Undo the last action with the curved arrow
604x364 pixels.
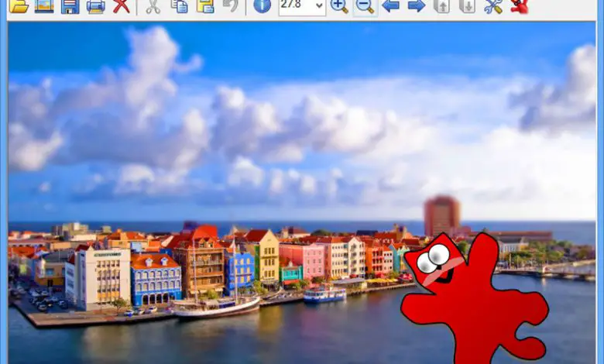click(x=230, y=5)
